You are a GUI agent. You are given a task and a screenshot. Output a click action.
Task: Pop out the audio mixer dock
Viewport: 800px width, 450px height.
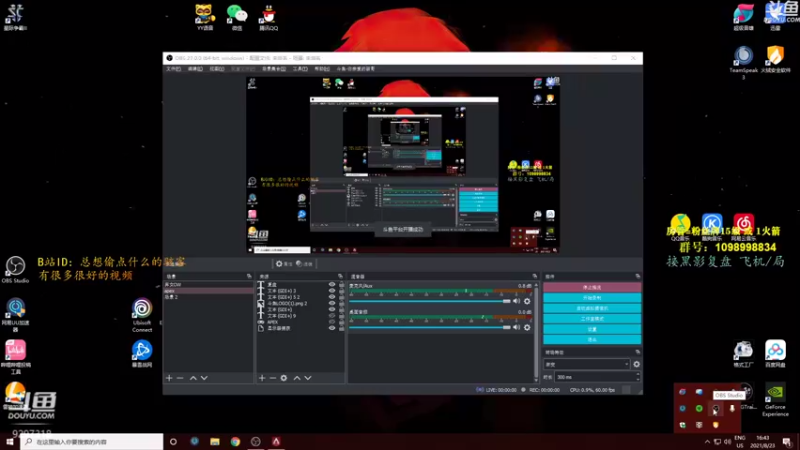(x=535, y=277)
